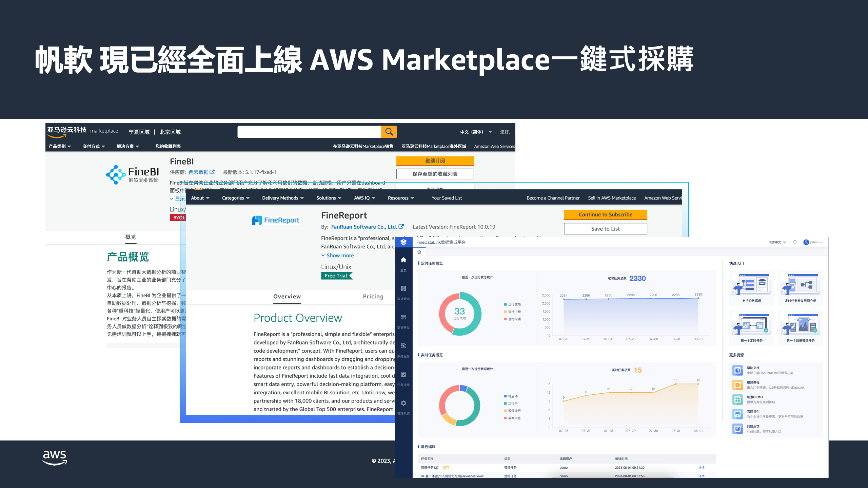Viewport: 868px width, 488px height.
Task: Click the Save to List button
Action: point(605,229)
